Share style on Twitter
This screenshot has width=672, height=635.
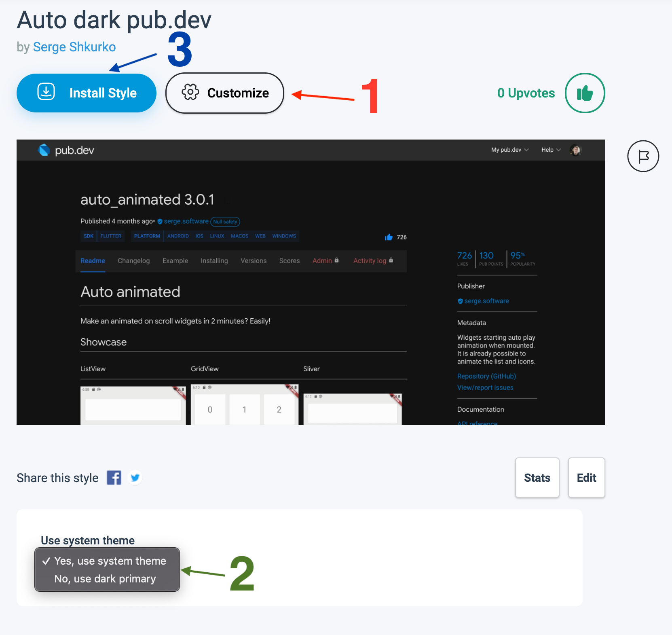pos(135,478)
